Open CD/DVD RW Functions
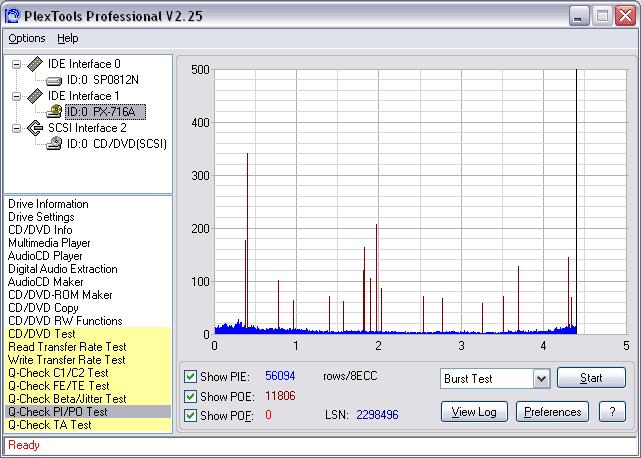 [x=65, y=321]
